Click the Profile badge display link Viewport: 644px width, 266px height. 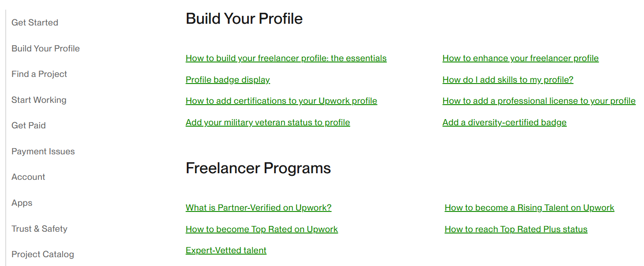point(228,80)
